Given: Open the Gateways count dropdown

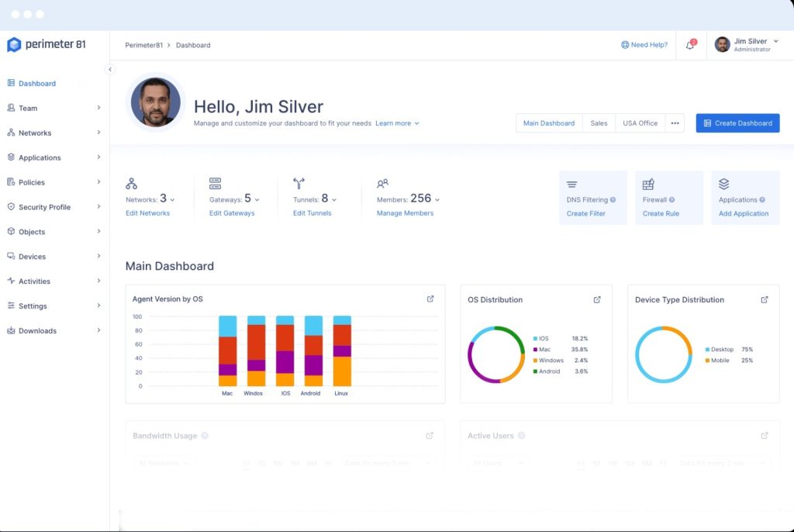Looking at the screenshot, I should pyautogui.click(x=257, y=200).
